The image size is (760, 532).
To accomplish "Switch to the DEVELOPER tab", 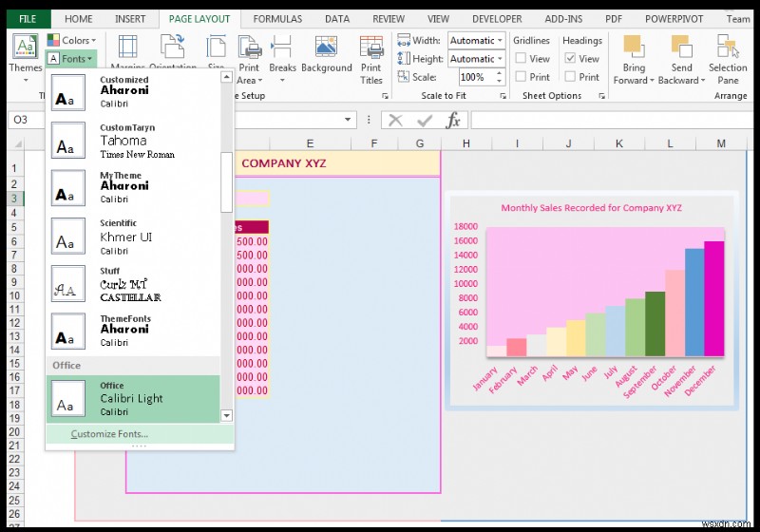I will coord(497,19).
